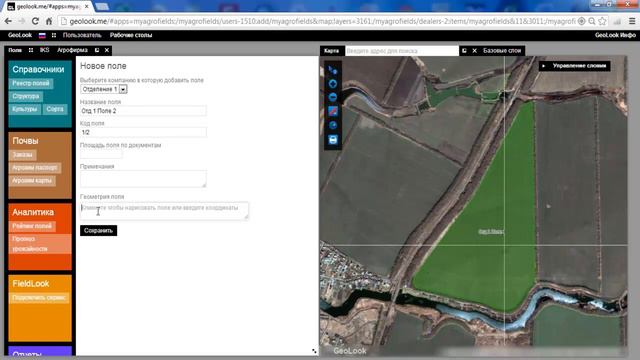Select the Карта tab
Screen dimensions: 640x360
pyautogui.click(x=331, y=51)
